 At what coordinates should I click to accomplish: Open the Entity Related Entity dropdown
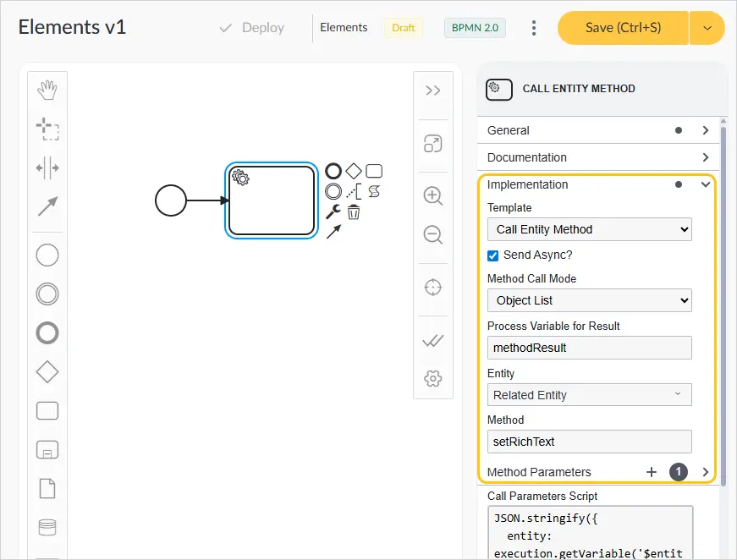[x=590, y=395]
